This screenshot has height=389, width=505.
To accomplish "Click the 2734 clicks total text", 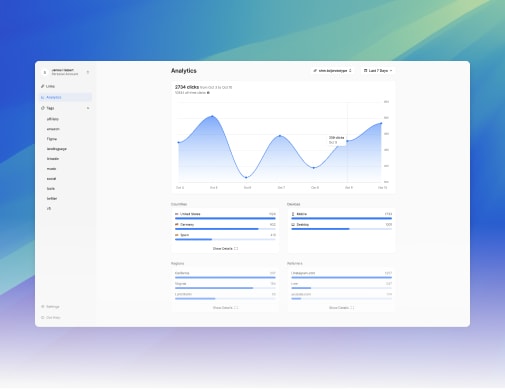I will click(187, 87).
